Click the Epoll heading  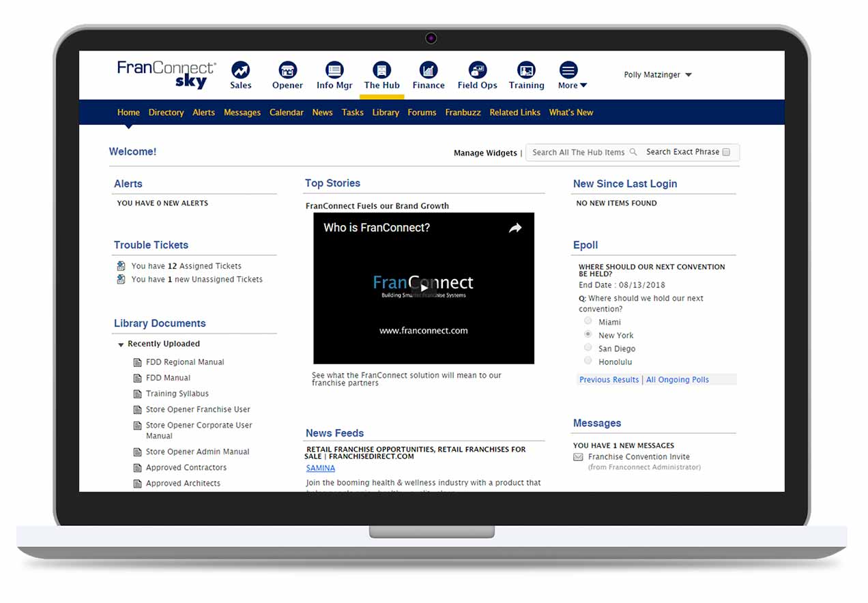[x=585, y=245]
